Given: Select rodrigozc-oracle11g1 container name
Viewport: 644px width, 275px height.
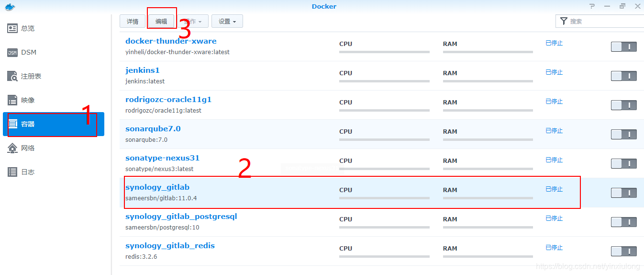Looking at the screenshot, I should pyautogui.click(x=168, y=100).
